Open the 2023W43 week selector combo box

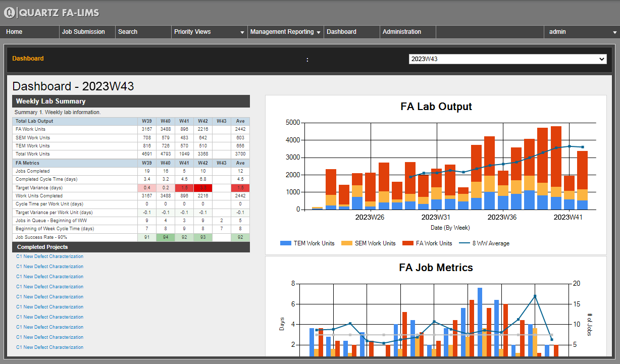tap(507, 59)
